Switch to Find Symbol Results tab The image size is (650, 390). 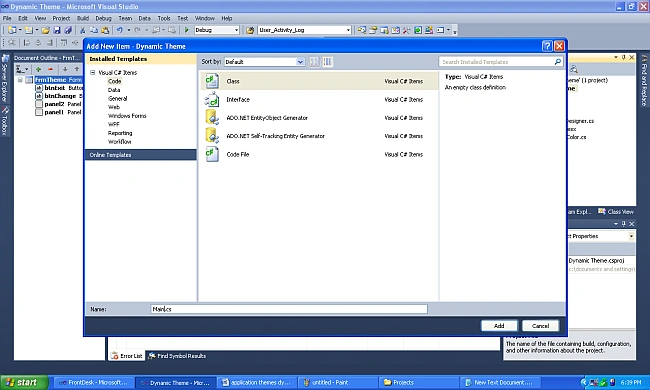pyautogui.click(x=177, y=356)
